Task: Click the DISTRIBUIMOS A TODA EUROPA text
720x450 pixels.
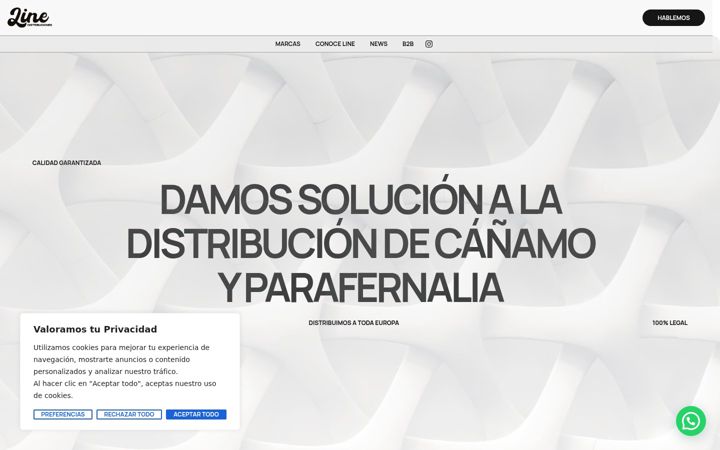Action: pos(354,323)
